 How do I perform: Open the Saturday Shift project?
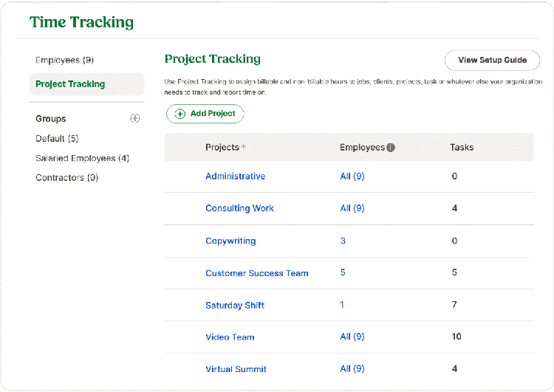234,305
